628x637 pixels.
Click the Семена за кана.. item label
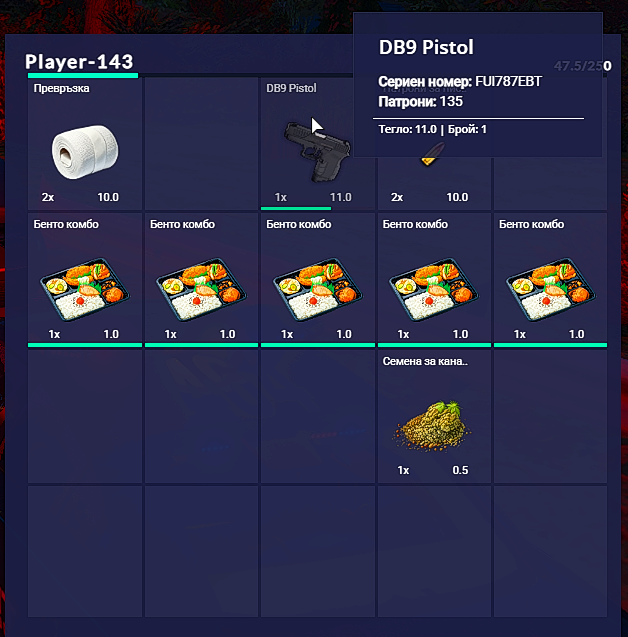coord(425,361)
